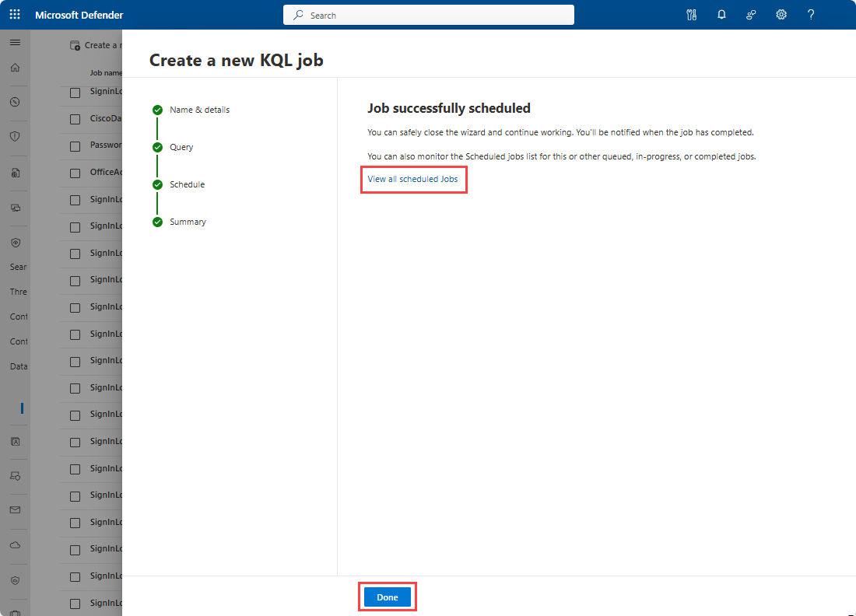This screenshot has width=856, height=616.
Task: Check the OfficeAc job row checkbox
Action: point(75,173)
